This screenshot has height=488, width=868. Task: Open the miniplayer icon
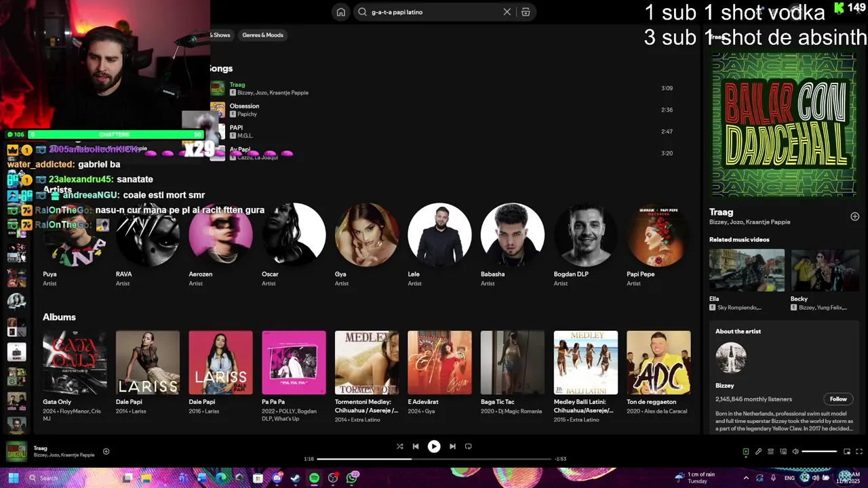pyautogui.click(x=847, y=451)
